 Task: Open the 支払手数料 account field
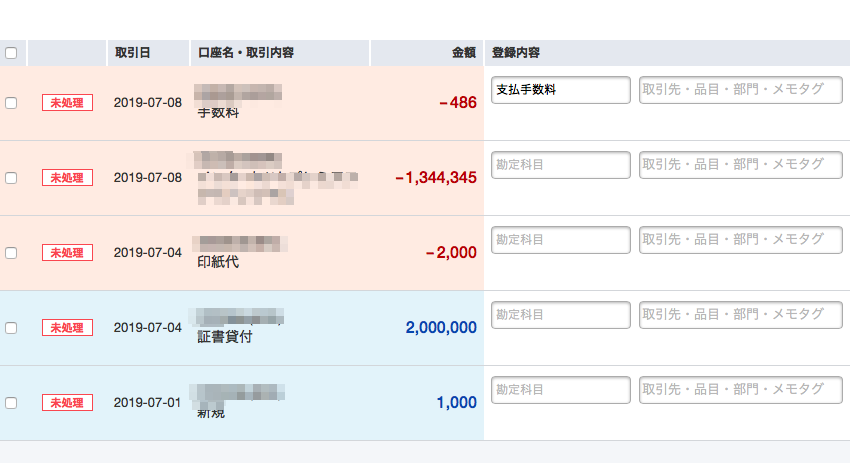pos(561,90)
